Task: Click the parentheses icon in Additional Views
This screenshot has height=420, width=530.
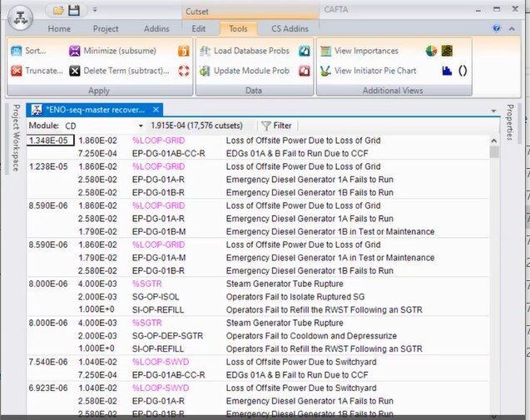Action: 463,71
